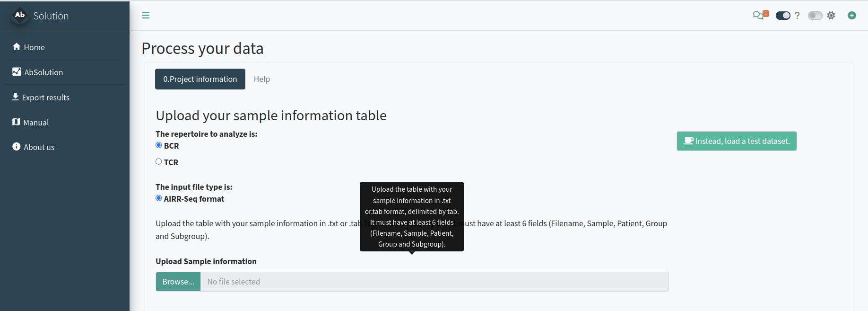Click the Manual book icon
Image resolution: width=868 pixels, height=311 pixels.
coord(17,122)
